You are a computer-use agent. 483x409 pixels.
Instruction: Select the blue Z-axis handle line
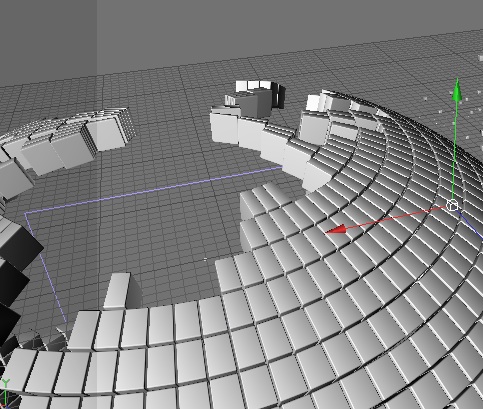pos(471,224)
